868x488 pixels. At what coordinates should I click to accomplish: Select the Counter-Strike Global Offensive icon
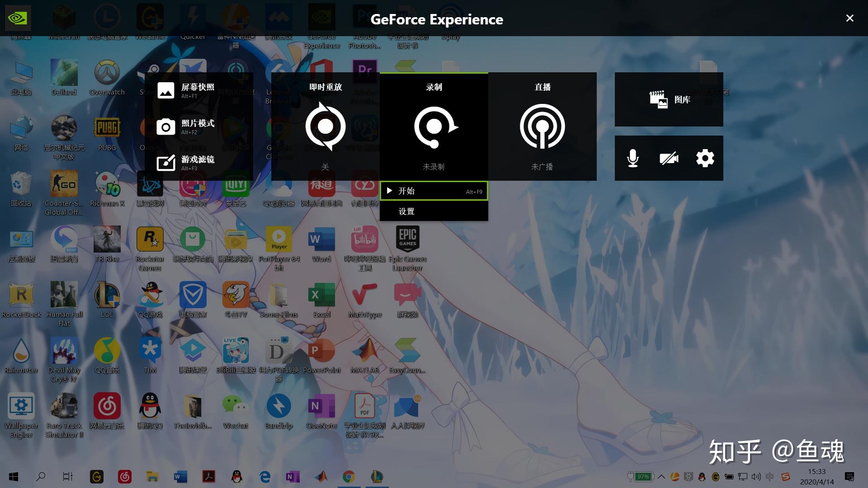coord(64,193)
